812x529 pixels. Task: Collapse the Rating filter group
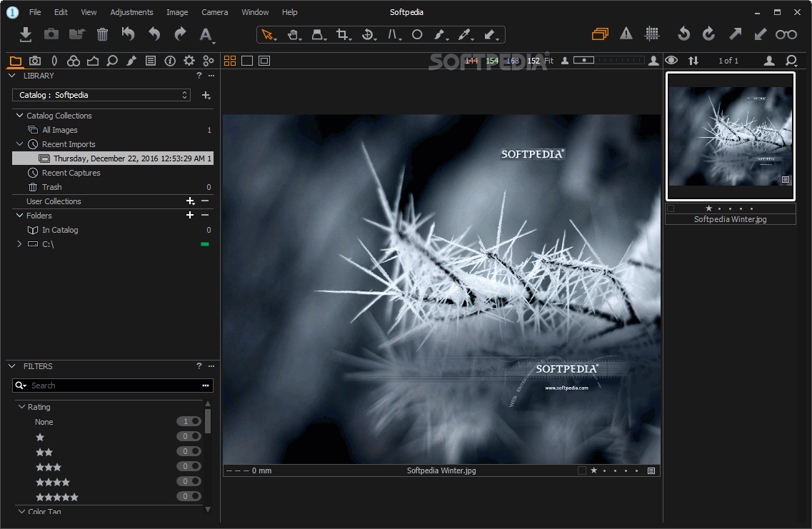click(x=21, y=407)
